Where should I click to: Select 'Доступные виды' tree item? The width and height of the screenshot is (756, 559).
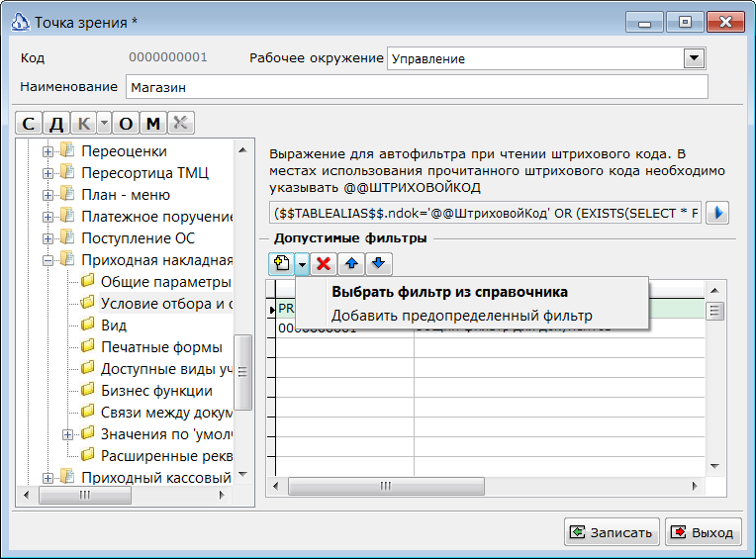coord(166,369)
